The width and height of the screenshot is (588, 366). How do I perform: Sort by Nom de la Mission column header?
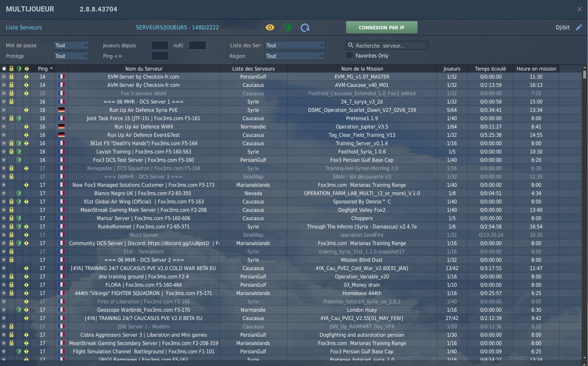(362, 69)
